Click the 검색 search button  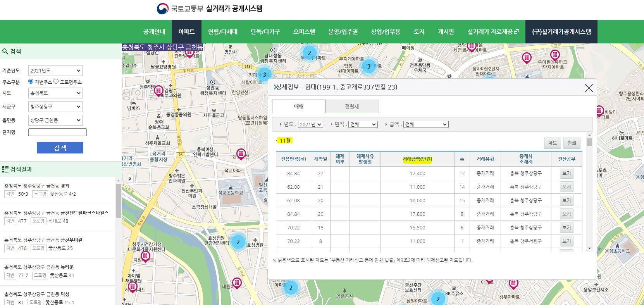click(x=60, y=148)
